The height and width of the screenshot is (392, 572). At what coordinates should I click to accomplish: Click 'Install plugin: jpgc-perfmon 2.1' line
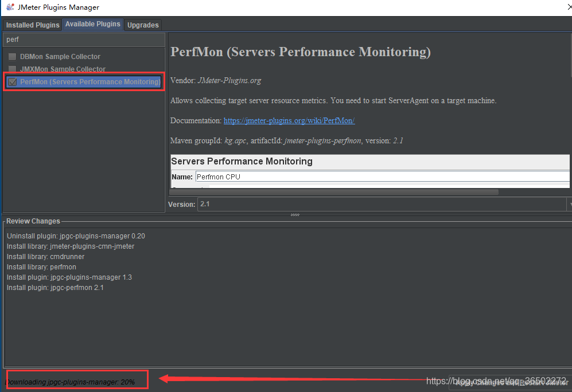[55, 288]
